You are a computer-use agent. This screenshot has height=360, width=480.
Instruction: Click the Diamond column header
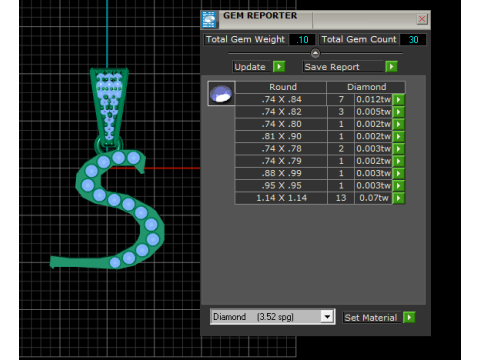point(366,87)
